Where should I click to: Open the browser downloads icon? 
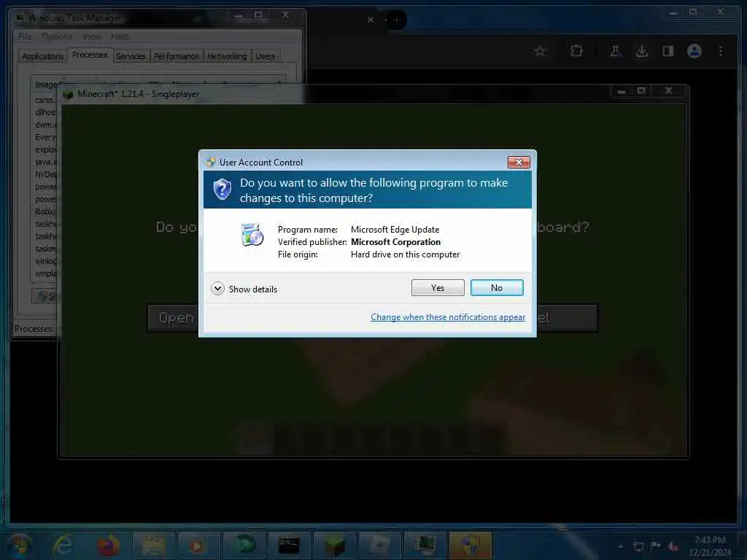coord(642,51)
